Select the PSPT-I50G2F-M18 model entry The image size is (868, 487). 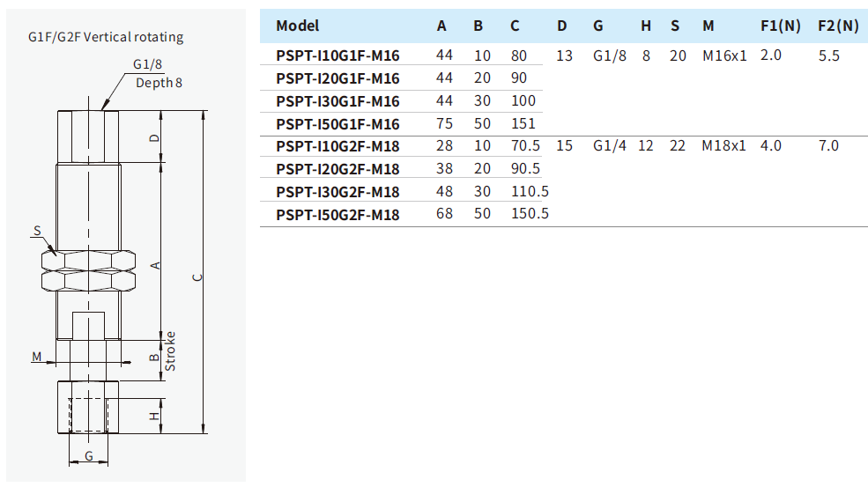pyautogui.click(x=338, y=214)
